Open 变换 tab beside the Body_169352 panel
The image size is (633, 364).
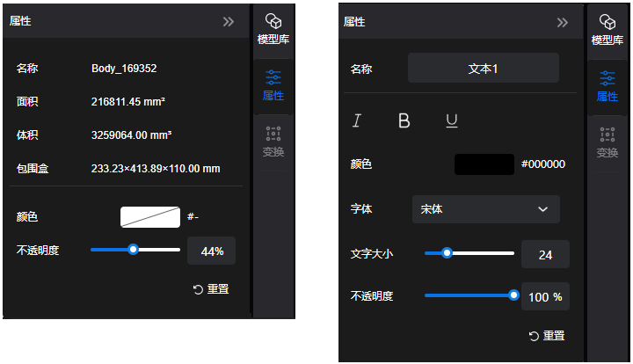[273, 142]
